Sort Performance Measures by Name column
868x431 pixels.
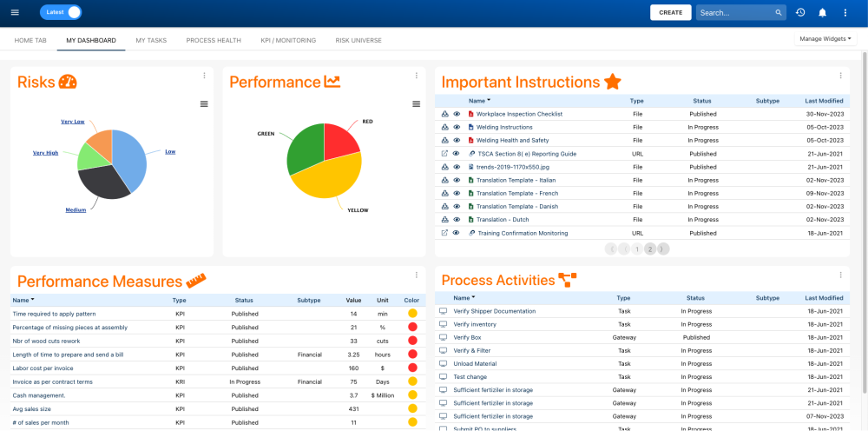click(23, 301)
